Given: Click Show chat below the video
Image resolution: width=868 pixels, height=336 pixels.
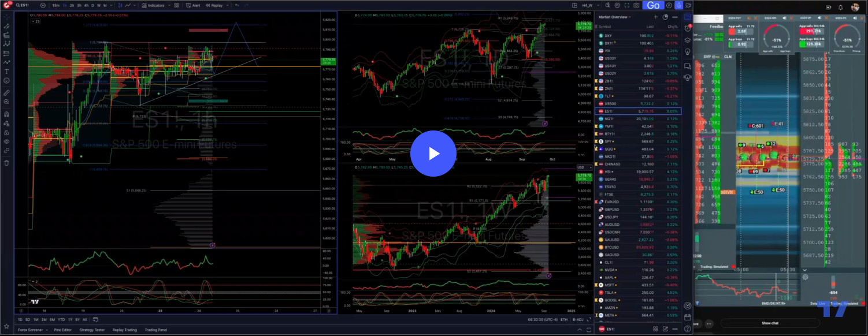Looking at the screenshot, I should tap(770, 323).
